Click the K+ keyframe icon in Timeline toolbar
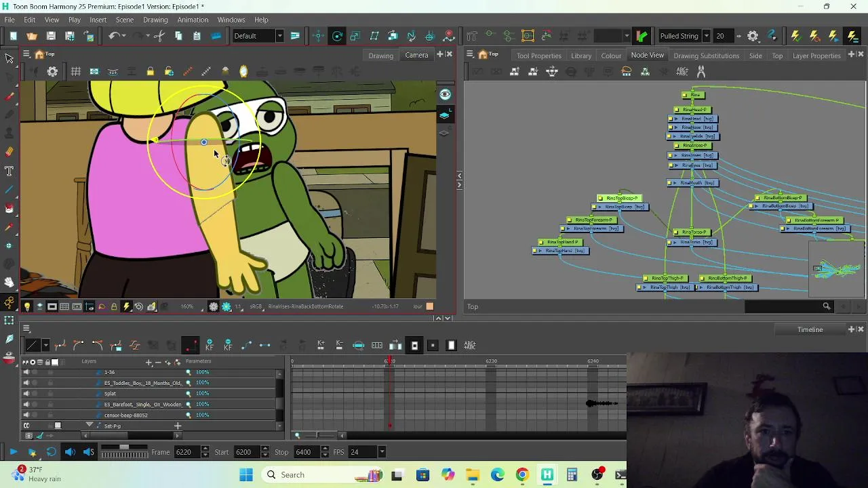The height and width of the screenshot is (488, 868). [321, 346]
